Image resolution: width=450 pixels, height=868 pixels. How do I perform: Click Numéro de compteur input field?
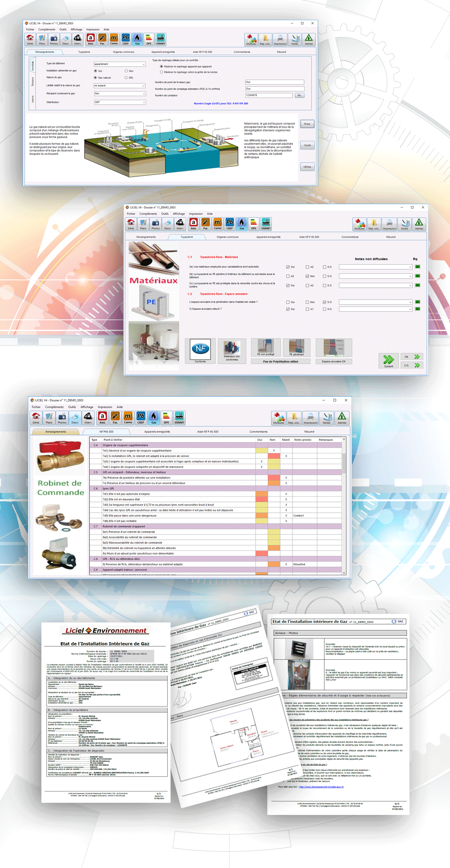(269, 95)
